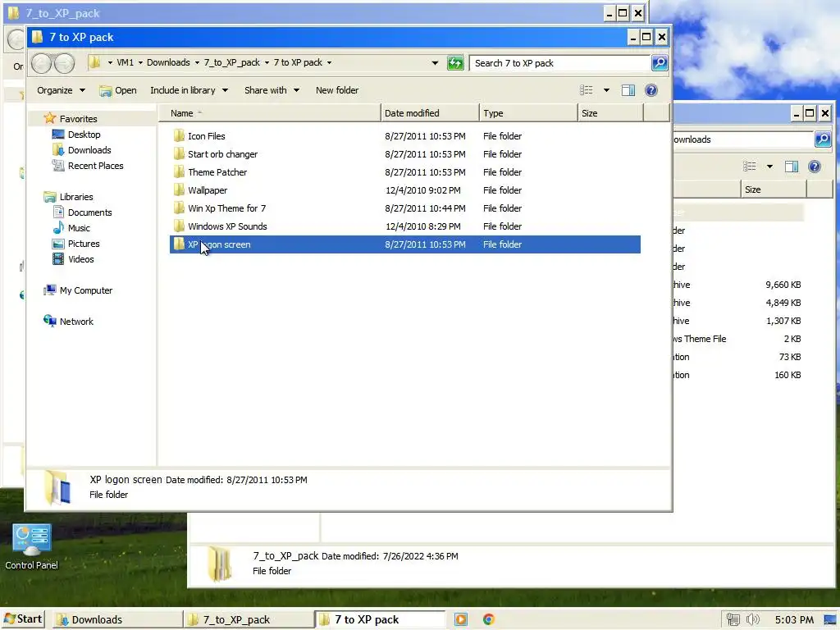Open the view options dropdown arrow
The width and height of the screenshot is (840, 630).
click(606, 90)
